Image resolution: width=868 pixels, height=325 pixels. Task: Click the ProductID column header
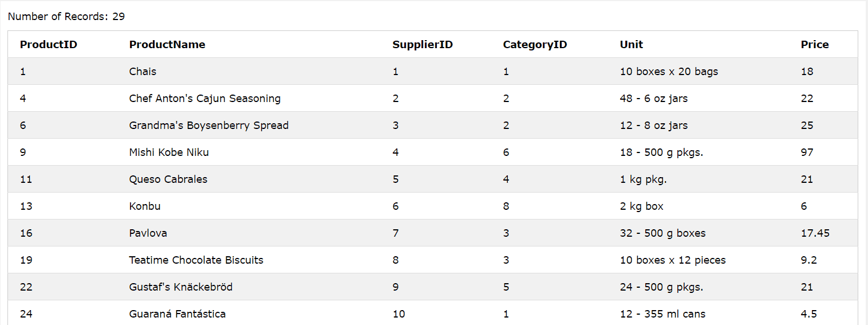49,45
